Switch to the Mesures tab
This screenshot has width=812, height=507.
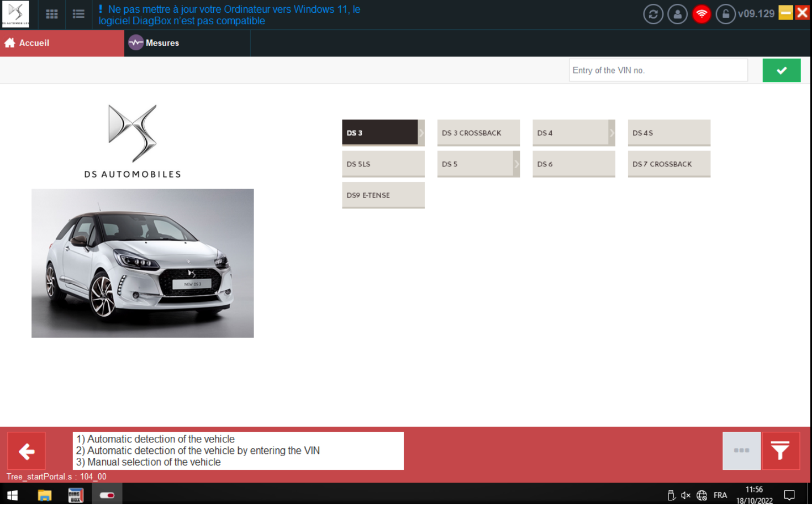point(155,43)
